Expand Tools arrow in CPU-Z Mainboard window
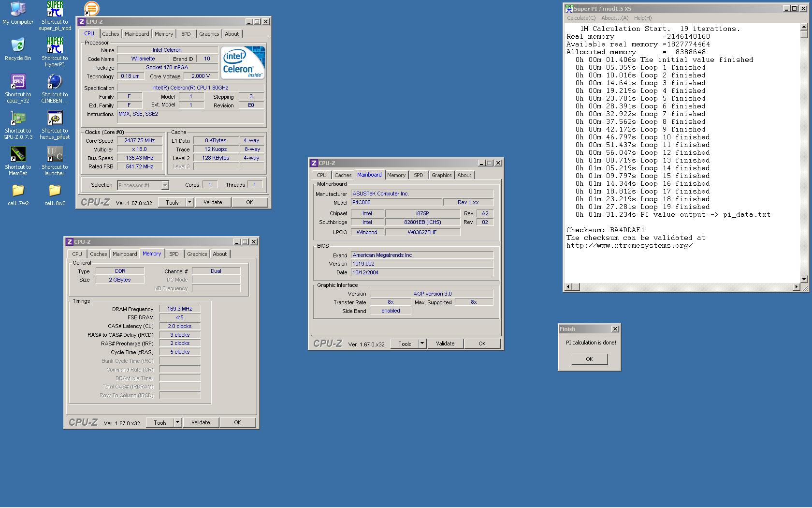This screenshot has width=812, height=508. (x=422, y=344)
